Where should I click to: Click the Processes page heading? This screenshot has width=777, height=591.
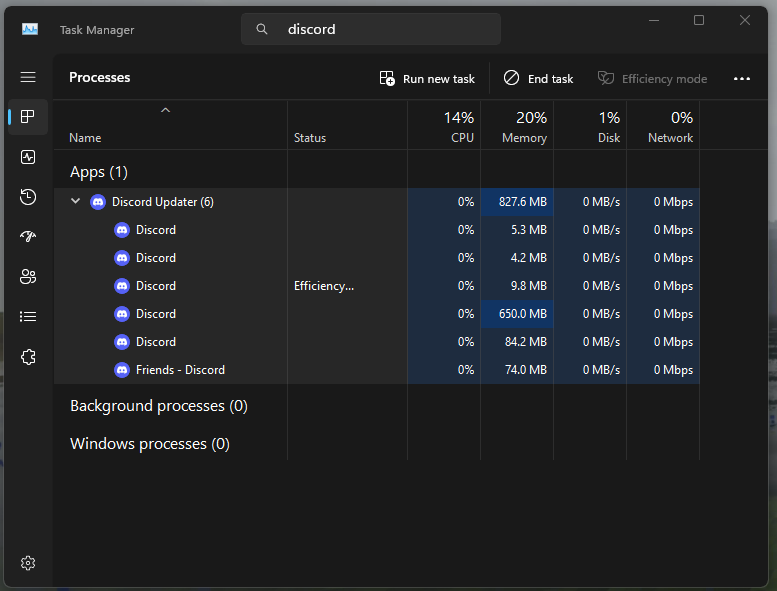tap(100, 77)
